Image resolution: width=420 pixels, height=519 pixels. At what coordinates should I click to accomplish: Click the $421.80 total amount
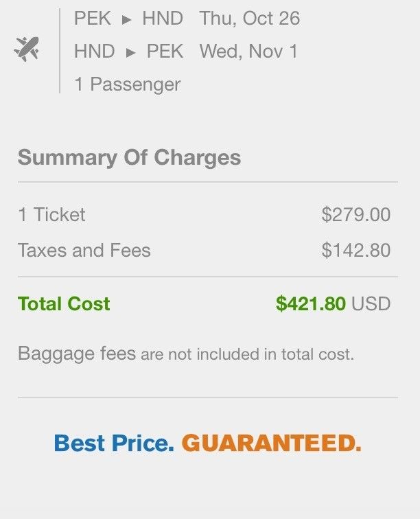pos(310,303)
